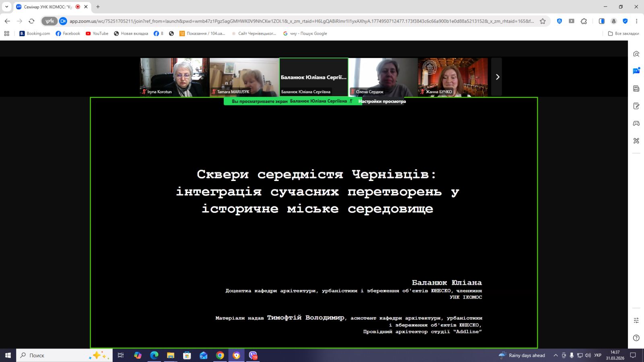
Task: Open Outlook from the taskbar
Action: tap(204, 355)
